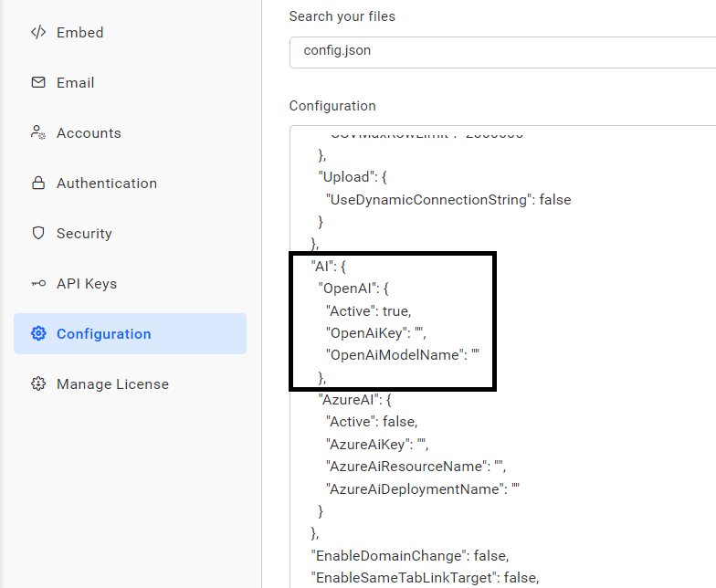The width and height of the screenshot is (716, 588).
Task: Click the "AzureAiResourceName" line
Action: (x=416, y=466)
